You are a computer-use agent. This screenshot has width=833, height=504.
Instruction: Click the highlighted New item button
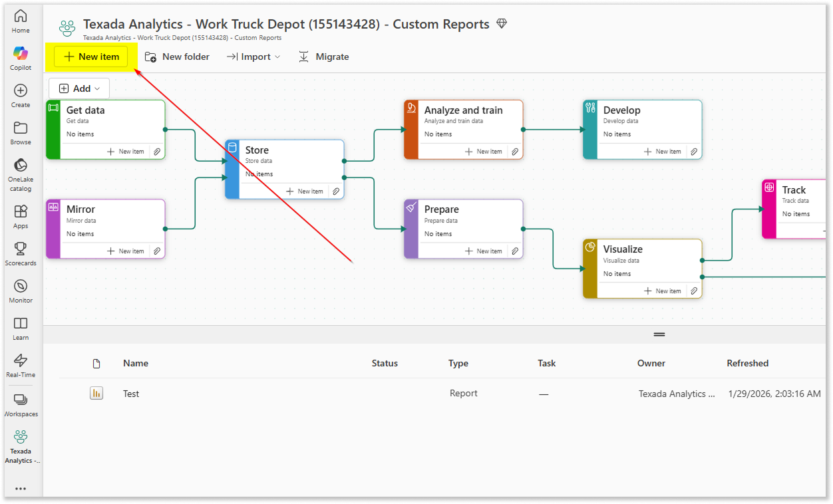coord(91,57)
